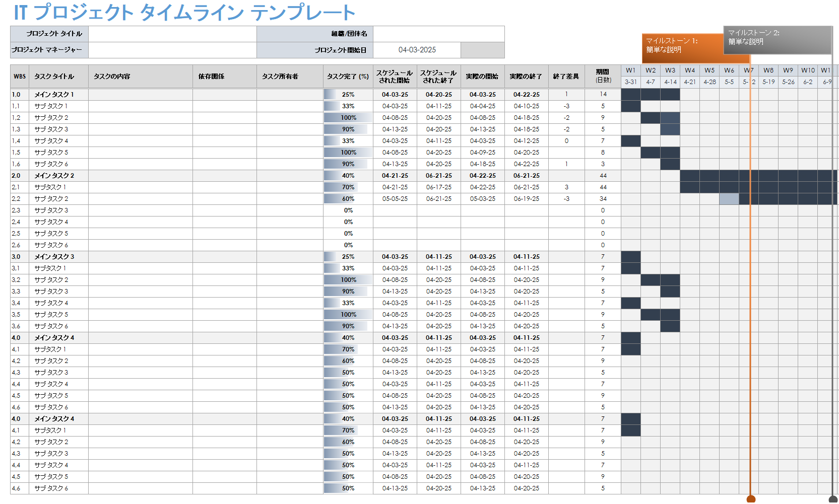
Task: Select the duration cell showing 34
Action: (x=603, y=198)
